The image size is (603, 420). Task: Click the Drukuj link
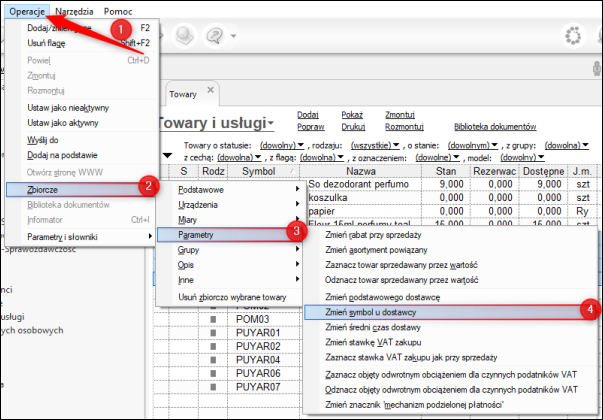click(x=353, y=127)
